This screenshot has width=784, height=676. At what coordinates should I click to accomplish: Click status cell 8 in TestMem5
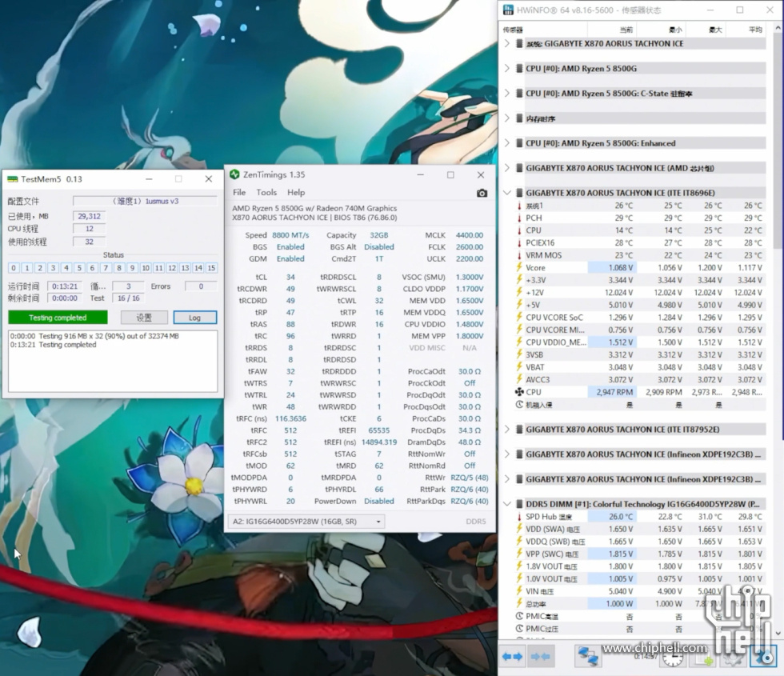point(119,268)
